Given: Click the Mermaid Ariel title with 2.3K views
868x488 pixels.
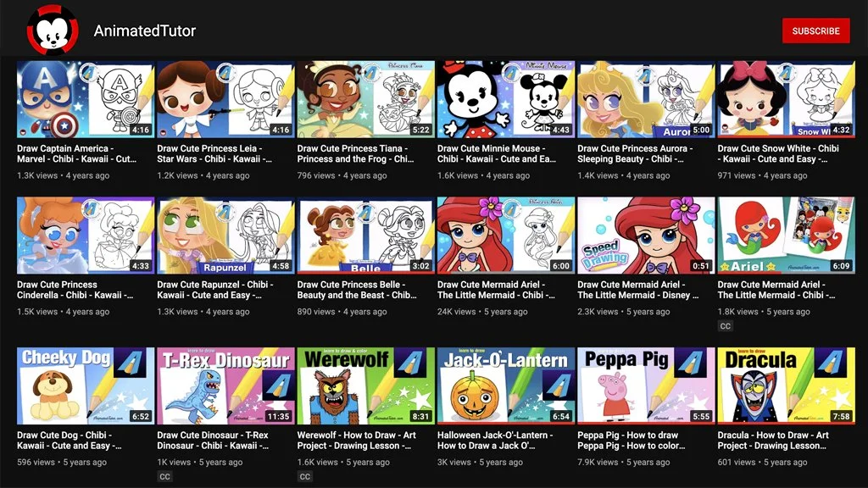Looking at the screenshot, I should point(637,290).
